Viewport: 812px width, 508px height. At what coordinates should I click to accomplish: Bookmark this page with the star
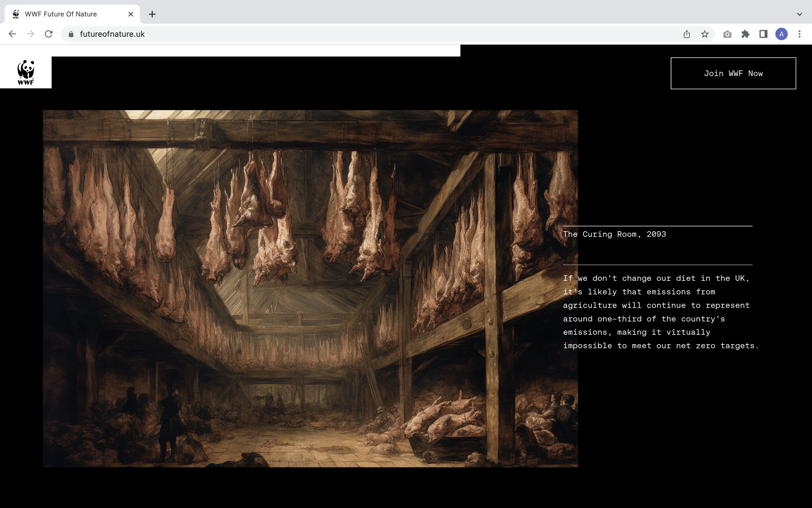click(704, 34)
